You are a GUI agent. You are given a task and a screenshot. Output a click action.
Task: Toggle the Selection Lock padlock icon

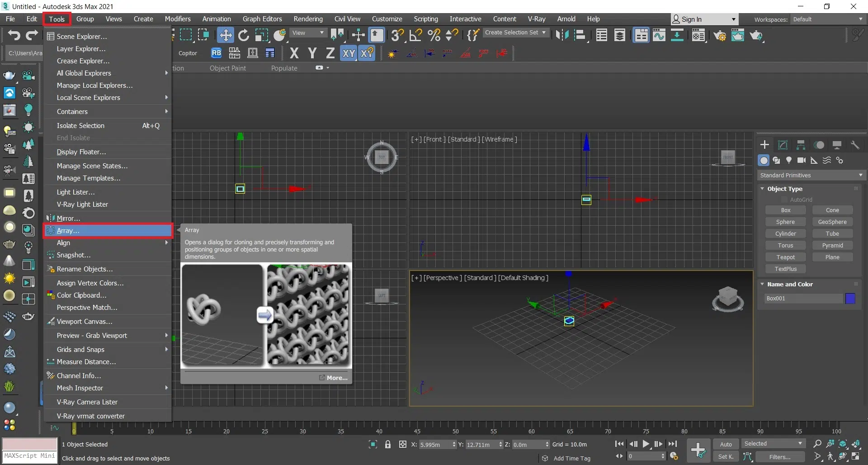(387, 445)
